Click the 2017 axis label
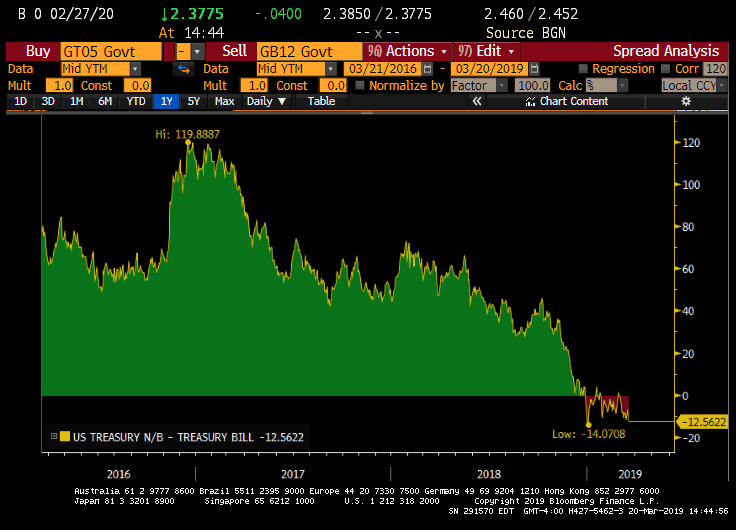 pos(293,474)
